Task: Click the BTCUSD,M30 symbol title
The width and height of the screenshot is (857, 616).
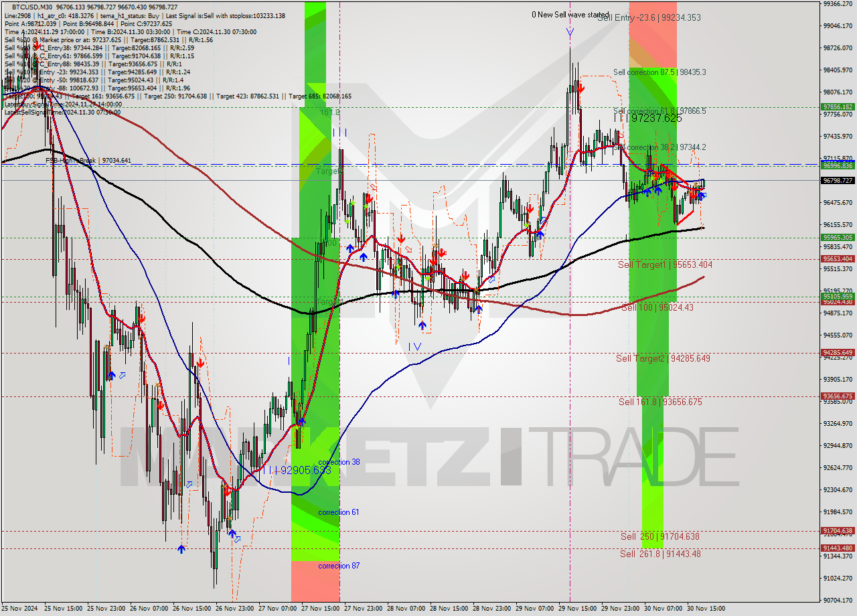Action: tap(31, 6)
